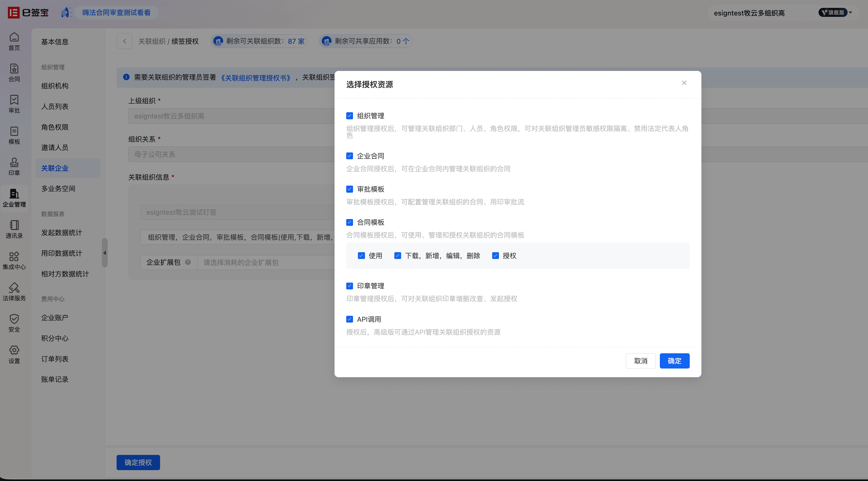Uncheck the 印章管理 checkbox
The width and height of the screenshot is (868, 481).
349,286
